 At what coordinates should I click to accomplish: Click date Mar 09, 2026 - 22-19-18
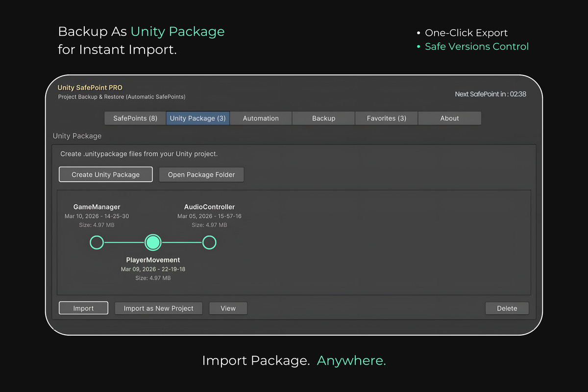[x=153, y=269]
